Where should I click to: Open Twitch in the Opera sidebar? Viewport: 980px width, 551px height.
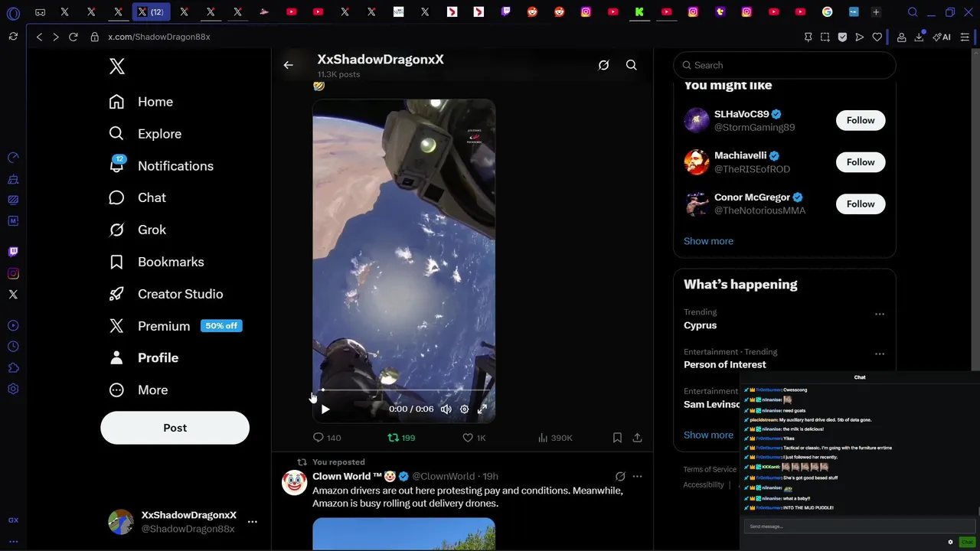13,252
